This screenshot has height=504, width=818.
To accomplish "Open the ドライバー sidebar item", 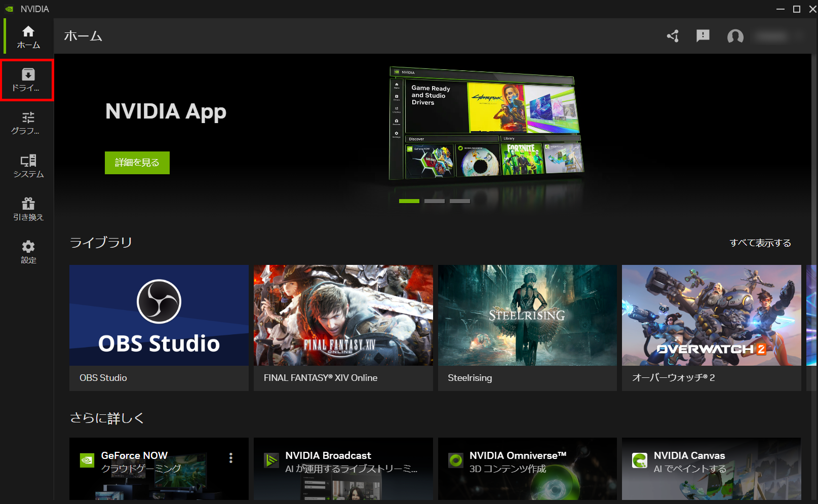I will click(x=28, y=80).
